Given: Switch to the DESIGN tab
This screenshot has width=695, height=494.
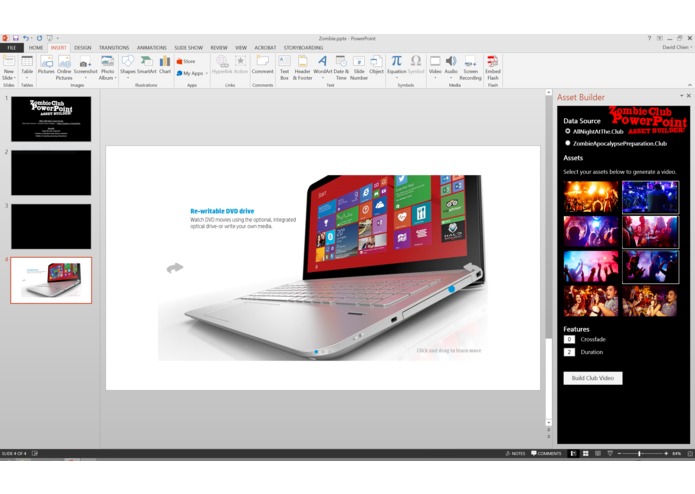Looking at the screenshot, I should pyautogui.click(x=82, y=47).
